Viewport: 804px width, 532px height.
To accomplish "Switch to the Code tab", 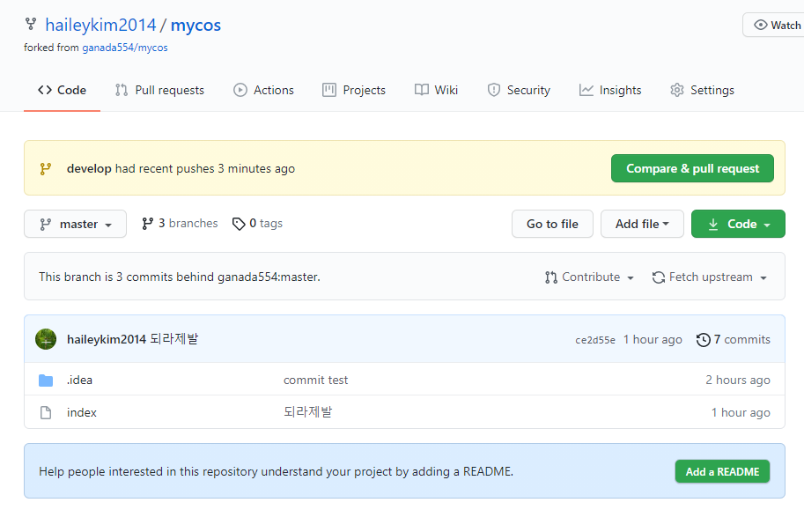I will pyautogui.click(x=62, y=90).
